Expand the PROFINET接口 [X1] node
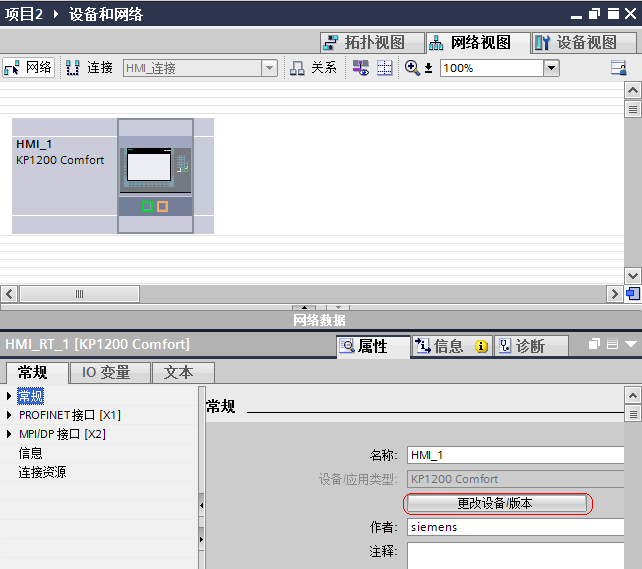Viewport: 642px width, 569px height. pyautogui.click(x=9, y=415)
